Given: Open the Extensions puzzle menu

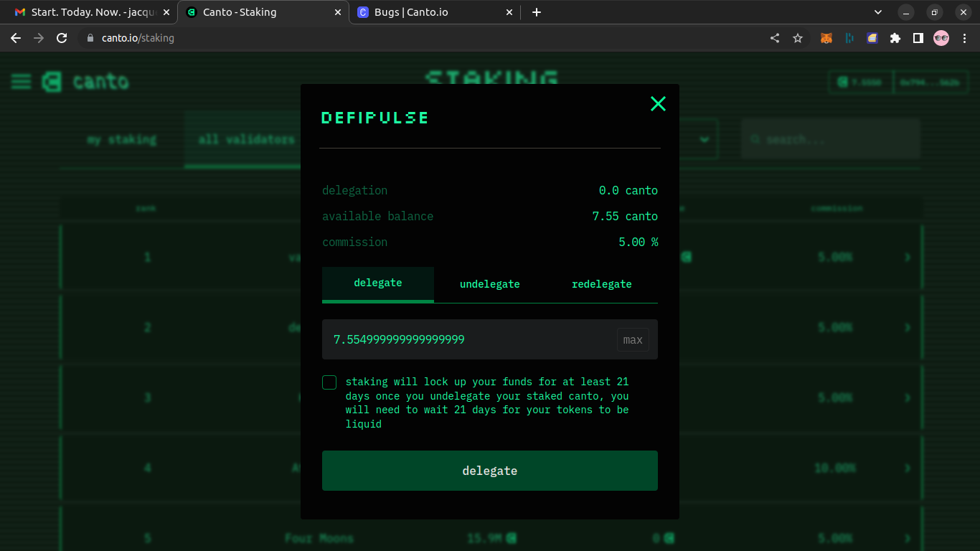Looking at the screenshot, I should point(895,38).
